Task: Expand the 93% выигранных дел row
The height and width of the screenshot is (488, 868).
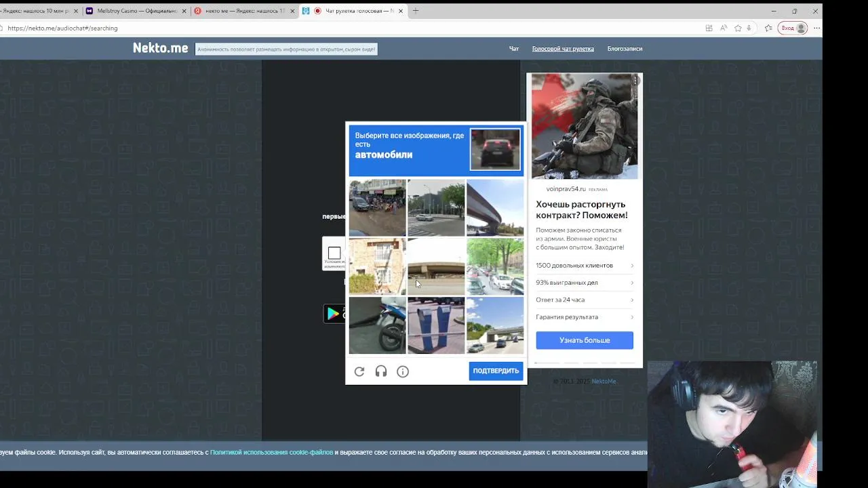Action: point(585,283)
